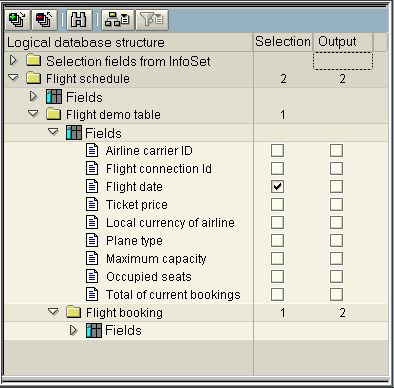Check Output checkbox for Flight date

(336, 186)
